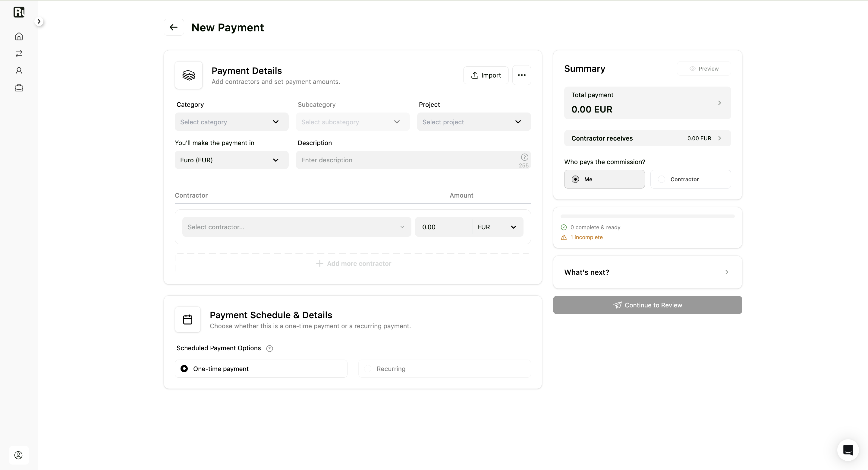Click the Import button
The image size is (868, 470).
tap(486, 75)
